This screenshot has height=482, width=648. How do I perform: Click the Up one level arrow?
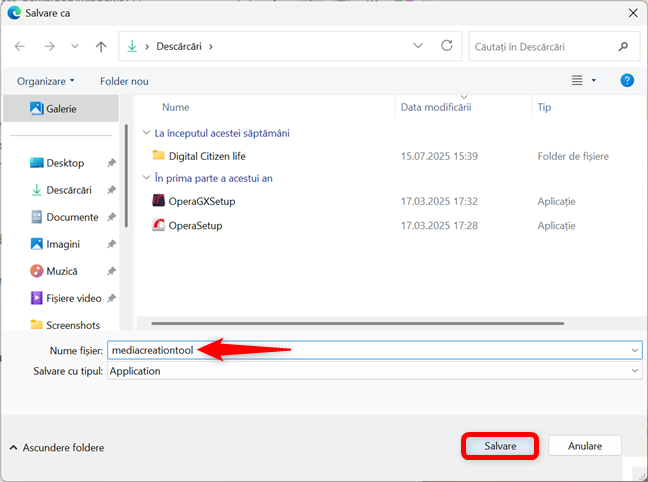101,46
